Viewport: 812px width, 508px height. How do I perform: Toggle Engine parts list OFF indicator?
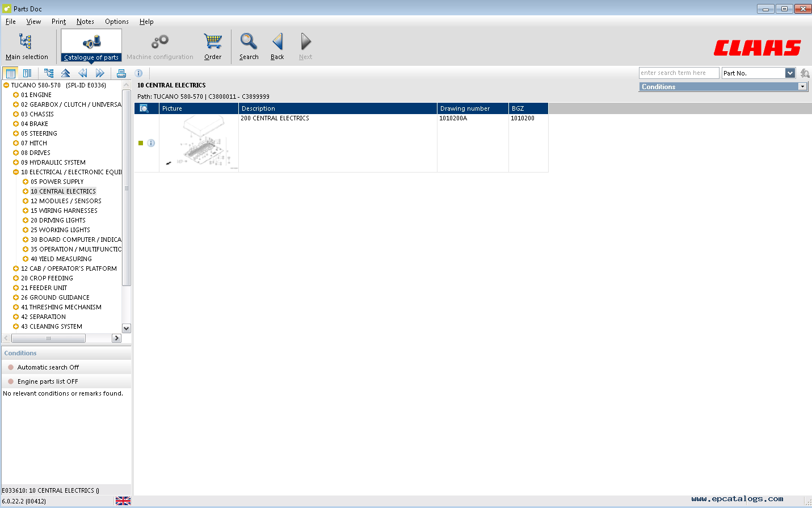(11, 381)
